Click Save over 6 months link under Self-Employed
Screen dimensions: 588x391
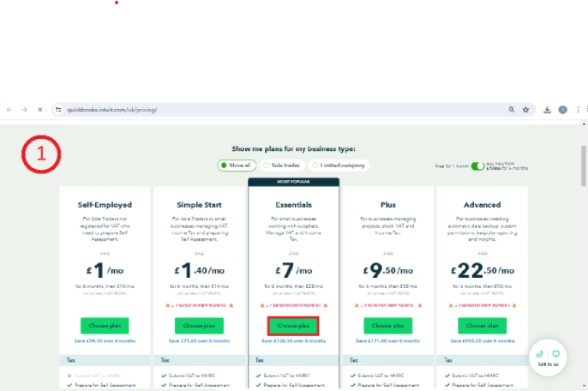[105, 340]
